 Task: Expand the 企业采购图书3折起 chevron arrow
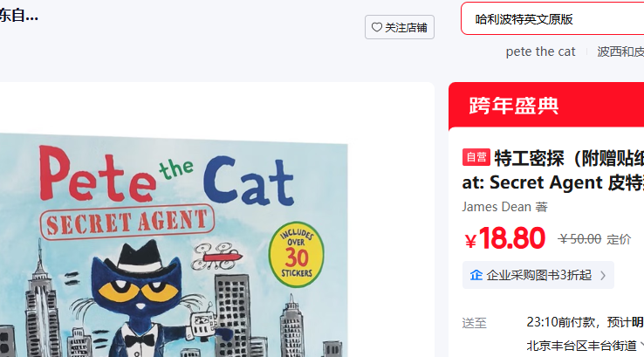click(x=603, y=275)
